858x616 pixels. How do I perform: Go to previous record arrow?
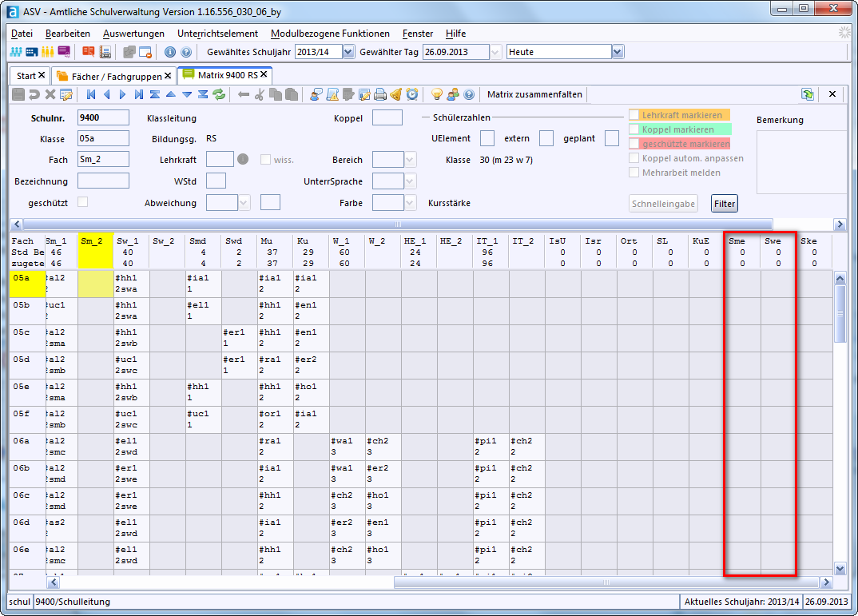coord(107,94)
